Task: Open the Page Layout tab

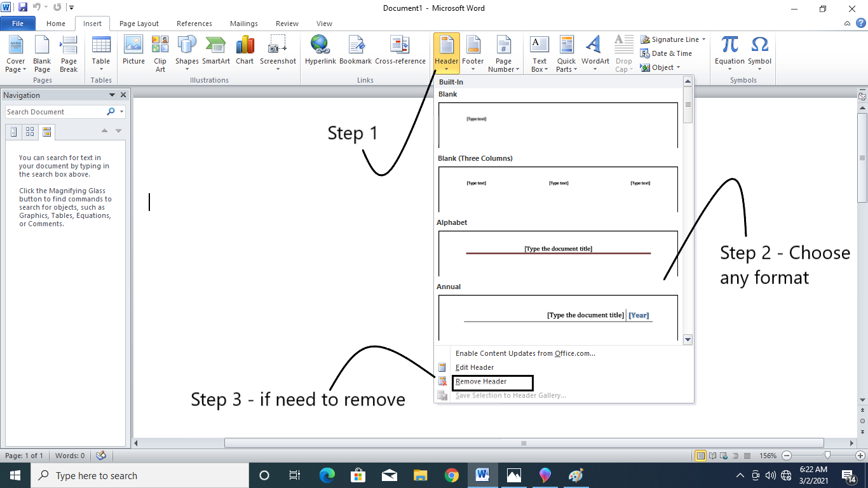Action: [x=139, y=24]
